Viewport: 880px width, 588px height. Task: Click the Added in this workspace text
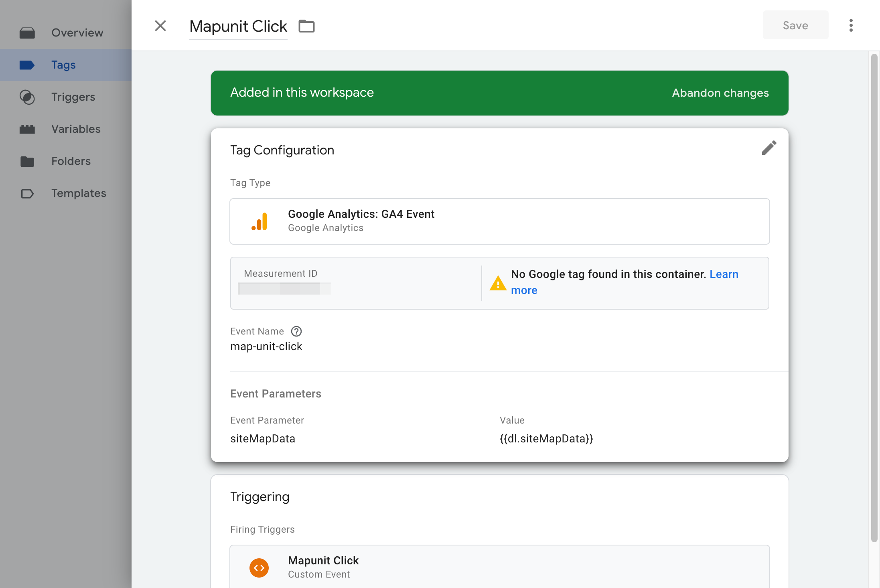302,93
